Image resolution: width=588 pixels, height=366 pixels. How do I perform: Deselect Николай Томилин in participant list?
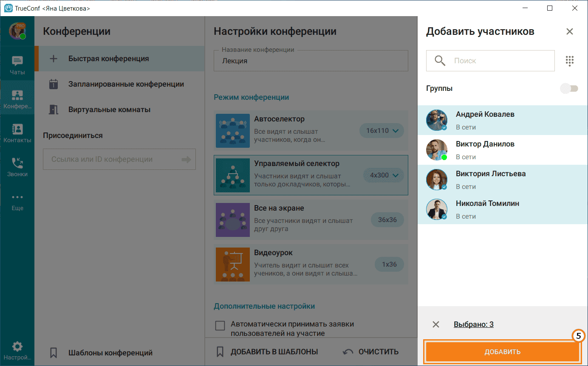(503, 209)
